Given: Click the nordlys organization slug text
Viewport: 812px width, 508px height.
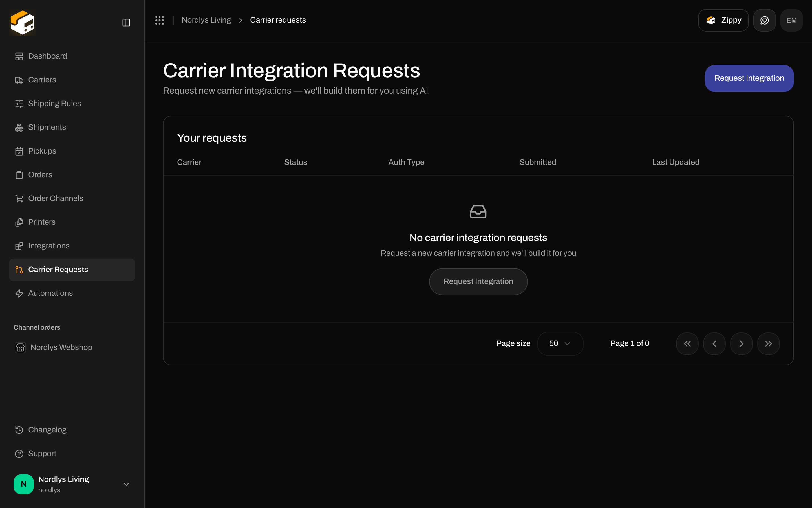Looking at the screenshot, I should point(49,490).
